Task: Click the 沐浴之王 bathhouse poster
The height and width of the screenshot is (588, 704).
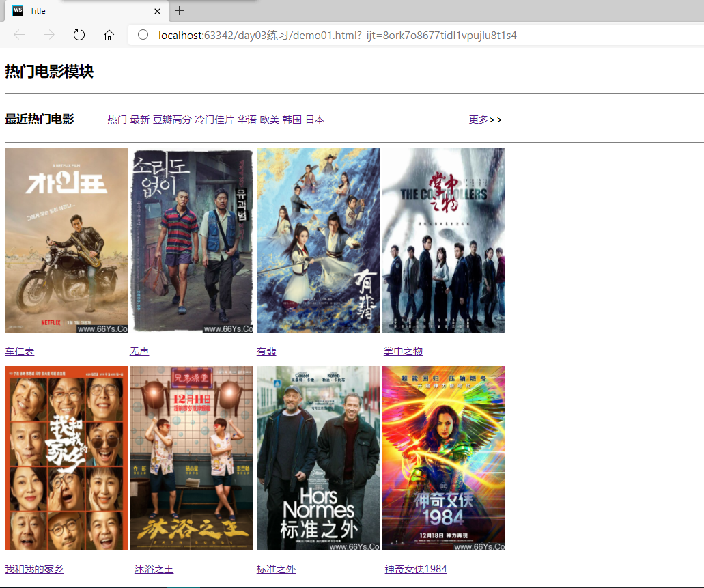Action: (192, 458)
